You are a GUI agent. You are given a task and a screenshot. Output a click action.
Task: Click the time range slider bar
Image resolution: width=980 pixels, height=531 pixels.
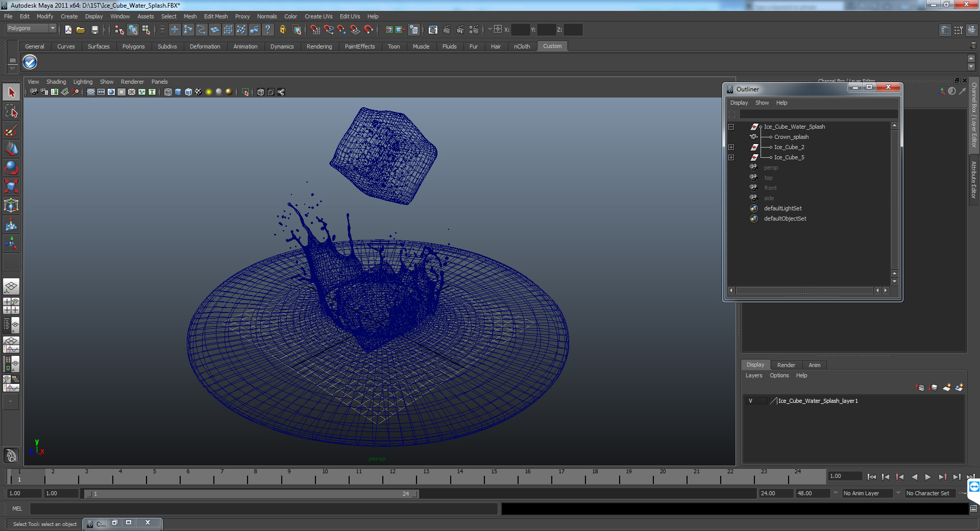251,494
